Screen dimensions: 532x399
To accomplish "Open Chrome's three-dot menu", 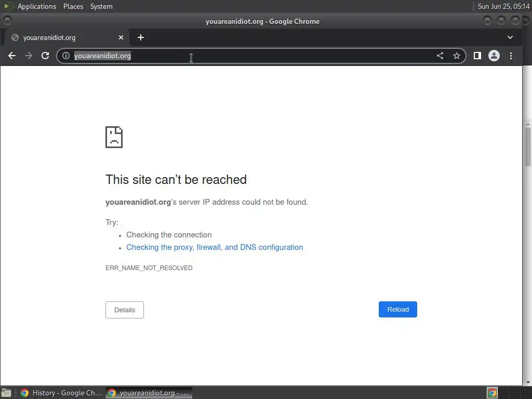I will tap(511, 56).
